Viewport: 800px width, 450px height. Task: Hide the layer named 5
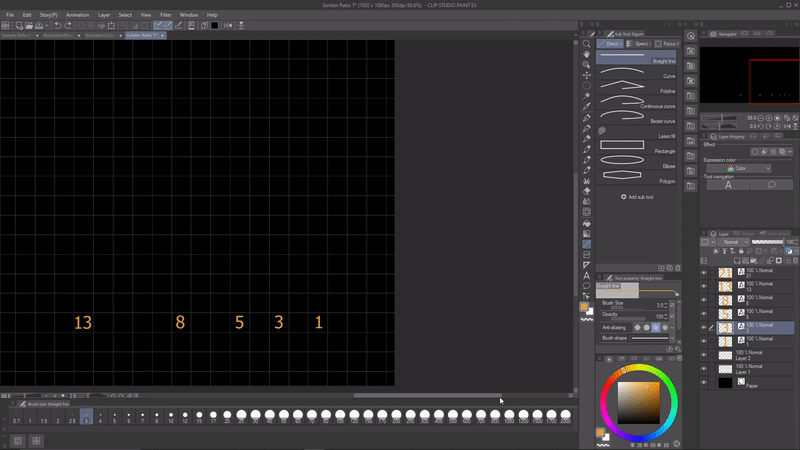coord(704,314)
